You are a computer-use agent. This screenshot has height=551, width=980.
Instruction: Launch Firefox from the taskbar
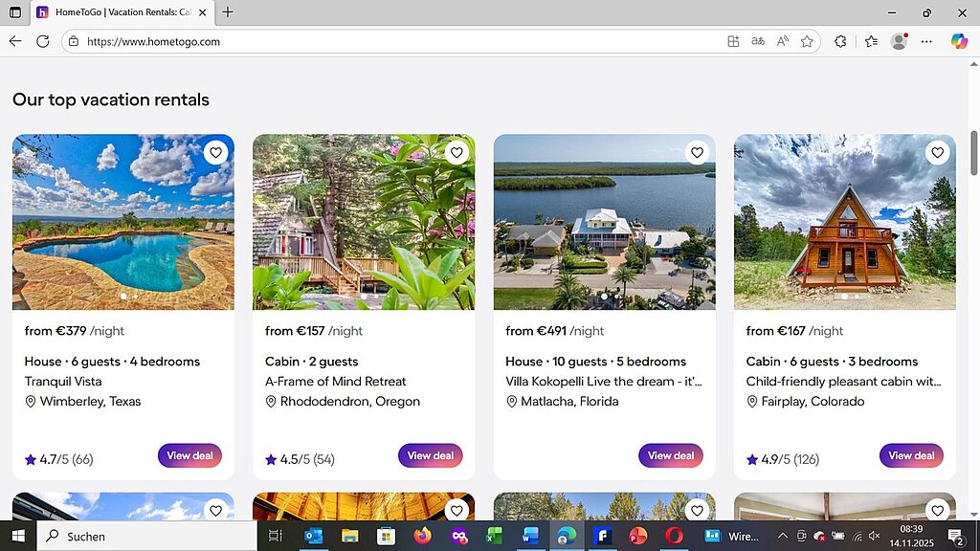[422, 536]
